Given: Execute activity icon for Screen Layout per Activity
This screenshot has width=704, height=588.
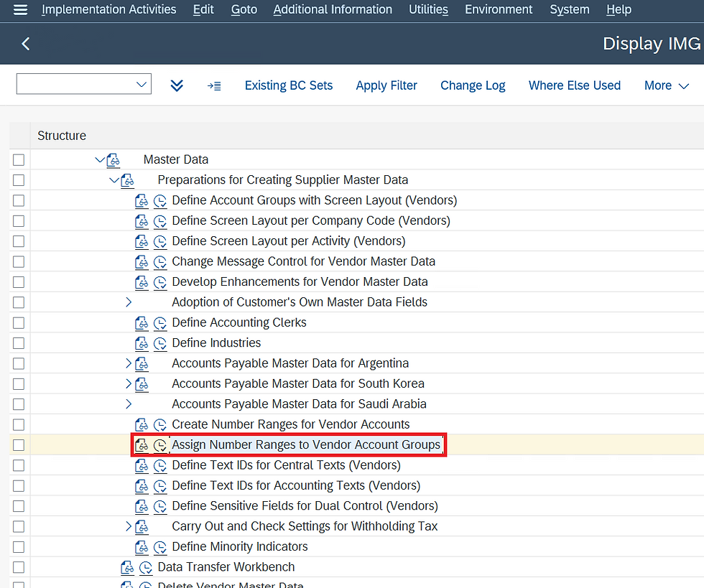Looking at the screenshot, I should click(159, 241).
